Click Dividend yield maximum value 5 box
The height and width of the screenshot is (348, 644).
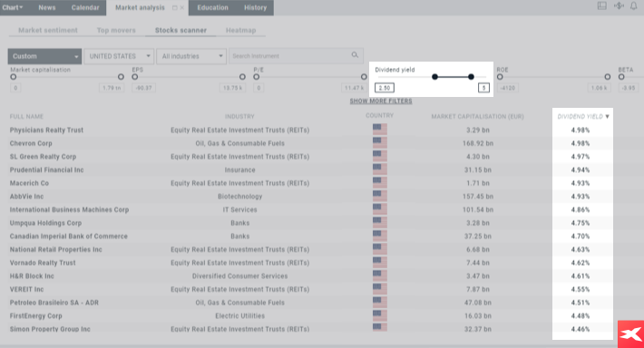pos(483,88)
